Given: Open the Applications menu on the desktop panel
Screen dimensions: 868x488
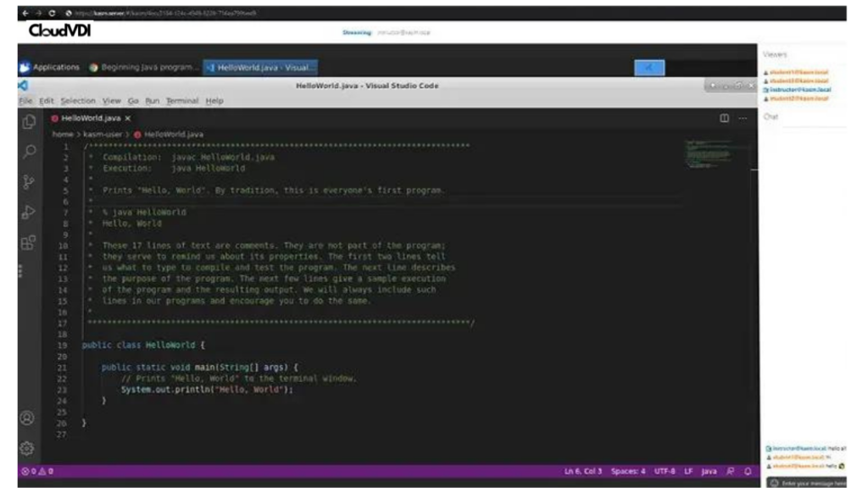Looking at the screenshot, I should tap(49, 68).
